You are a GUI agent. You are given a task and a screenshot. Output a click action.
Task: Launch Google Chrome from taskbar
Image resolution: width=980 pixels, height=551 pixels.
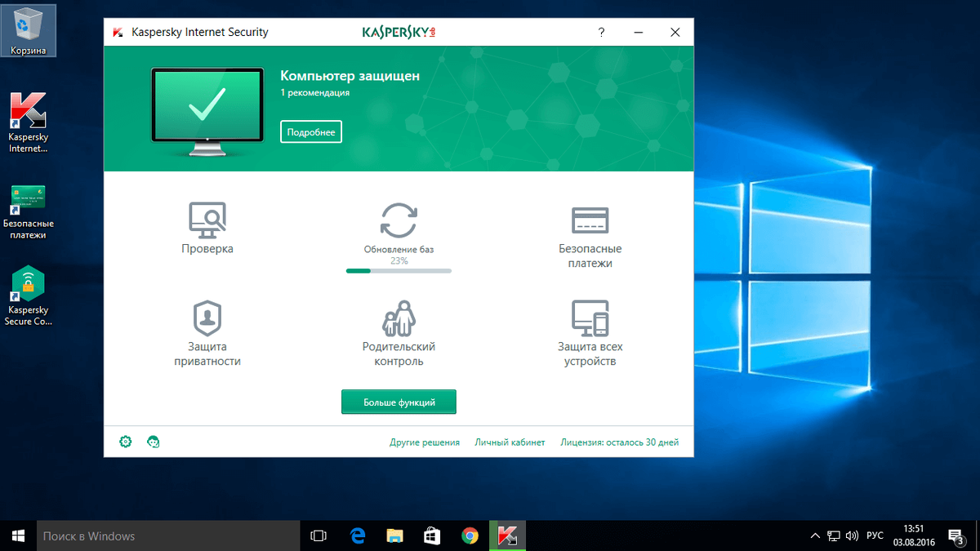(x=470, y=535)
